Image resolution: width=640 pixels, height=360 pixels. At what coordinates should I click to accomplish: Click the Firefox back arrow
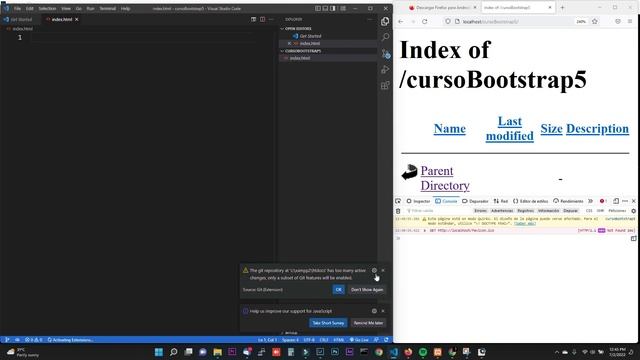pyautogui.click(x=400, y=21)
